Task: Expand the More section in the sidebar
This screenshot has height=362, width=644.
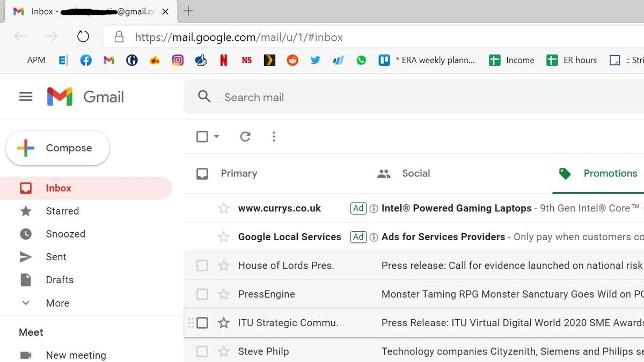Action: pos(57,303)
